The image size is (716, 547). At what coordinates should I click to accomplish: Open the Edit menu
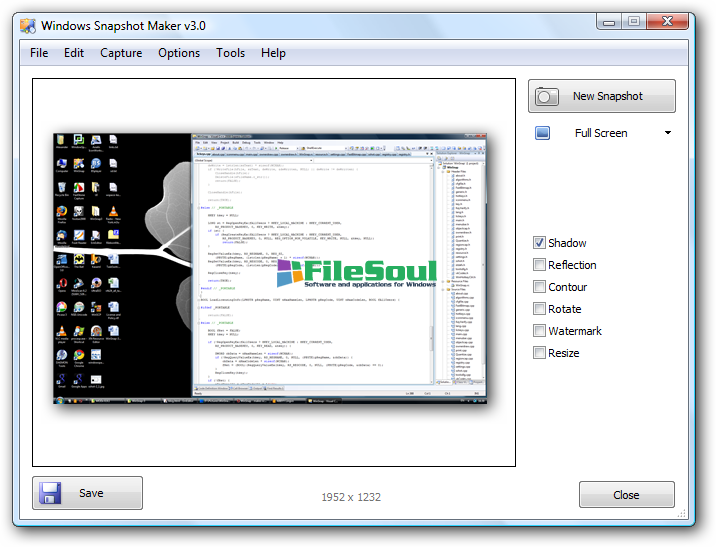[x=74, y=53]
